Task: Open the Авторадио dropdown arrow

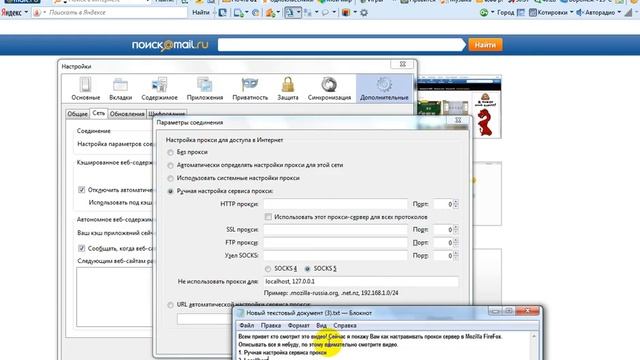Action: pos(619,13)
